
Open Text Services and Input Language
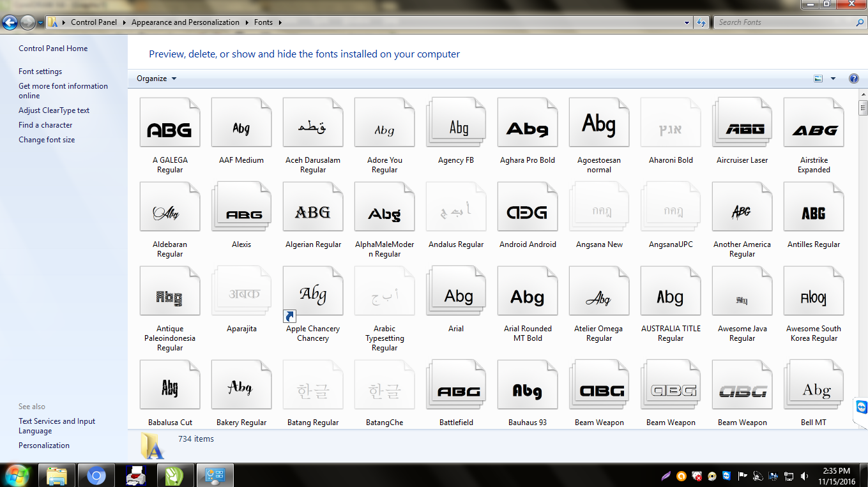[57, 426]
